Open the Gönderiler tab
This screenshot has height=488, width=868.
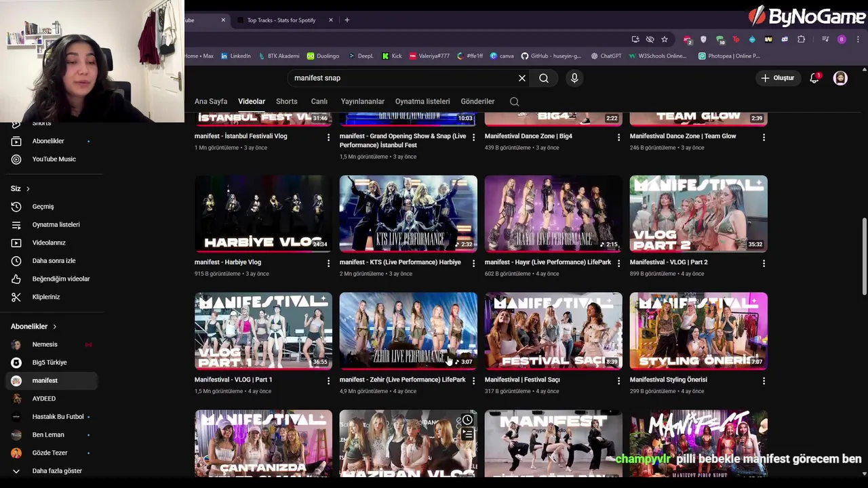point(478,102)
